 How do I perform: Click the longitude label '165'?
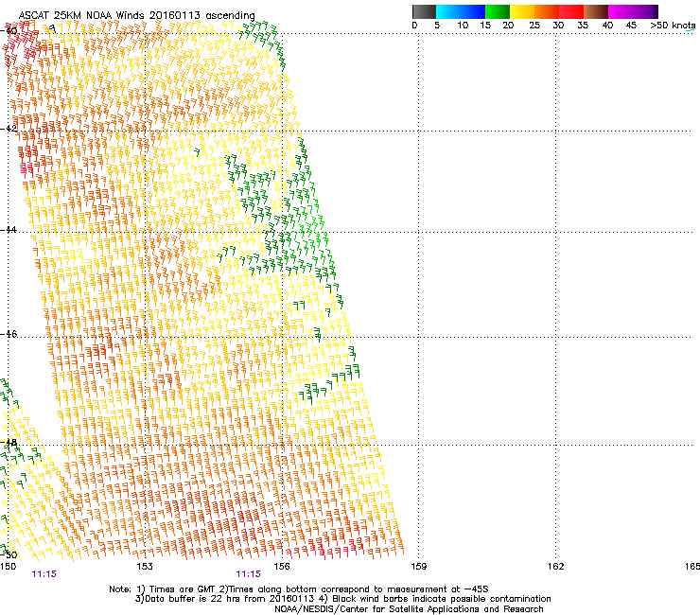tap(692, 567)
